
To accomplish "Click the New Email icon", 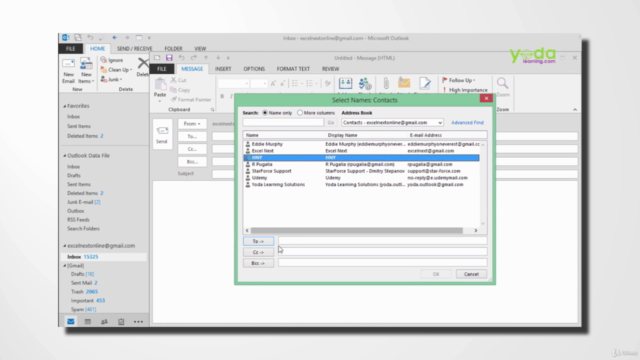I will click(x=68, y=64).
